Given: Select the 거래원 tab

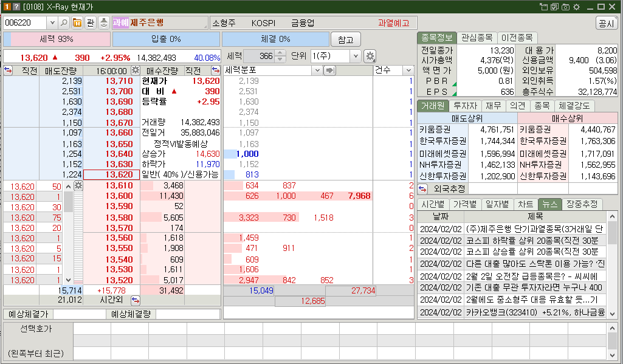Looking at the screenshot, I should [x=433, y=106].
